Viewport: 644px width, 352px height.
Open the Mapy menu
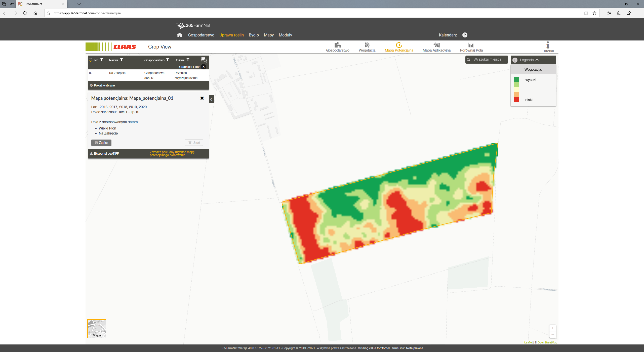tap(269, 35)
